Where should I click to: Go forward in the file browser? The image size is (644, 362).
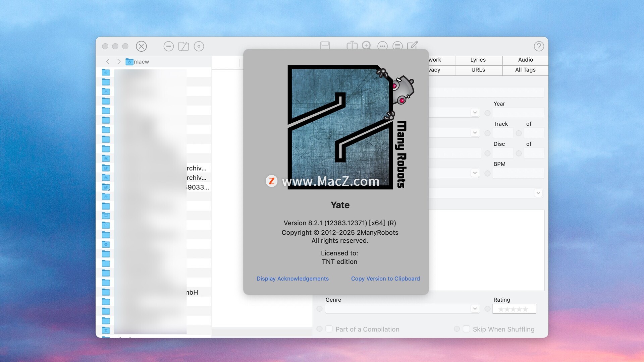[119, 62]
